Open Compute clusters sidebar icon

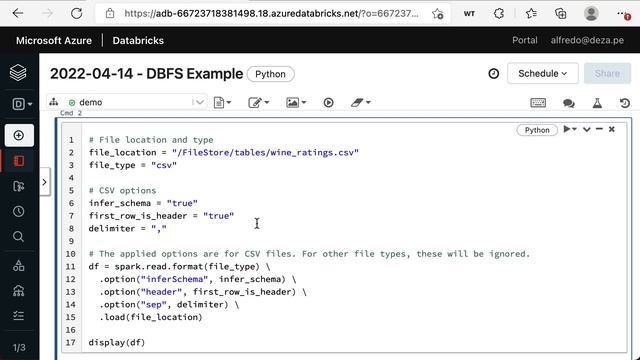click(19, 291)
